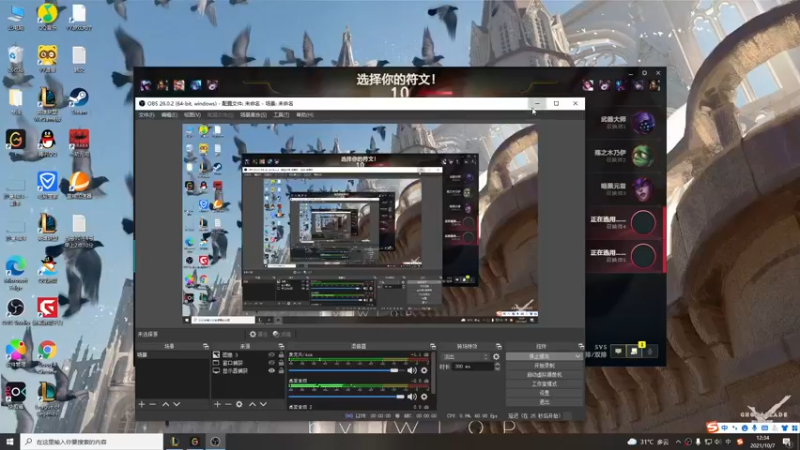Click the transition duration input field

coord(472,366)
